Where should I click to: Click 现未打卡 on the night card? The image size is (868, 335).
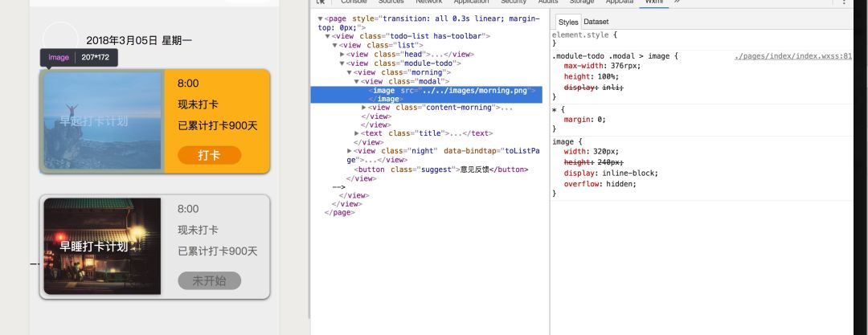198,231
